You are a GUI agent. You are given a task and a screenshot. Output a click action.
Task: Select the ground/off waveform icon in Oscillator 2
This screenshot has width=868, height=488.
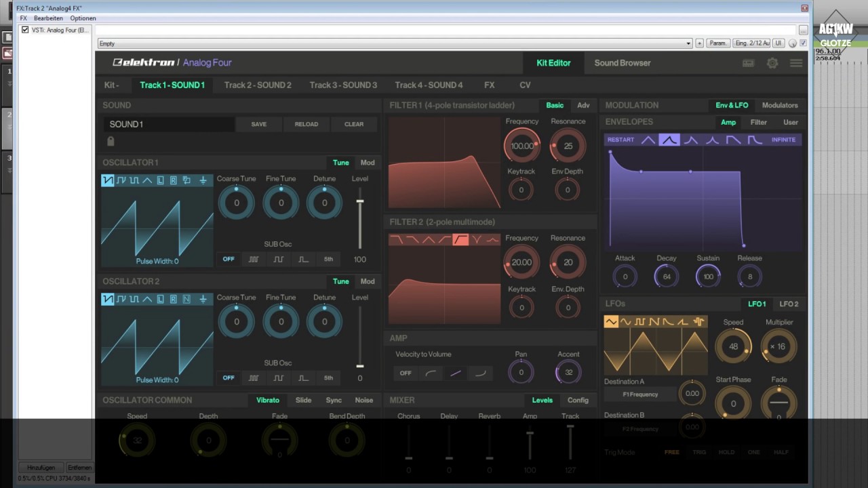[x=203, y=299]
